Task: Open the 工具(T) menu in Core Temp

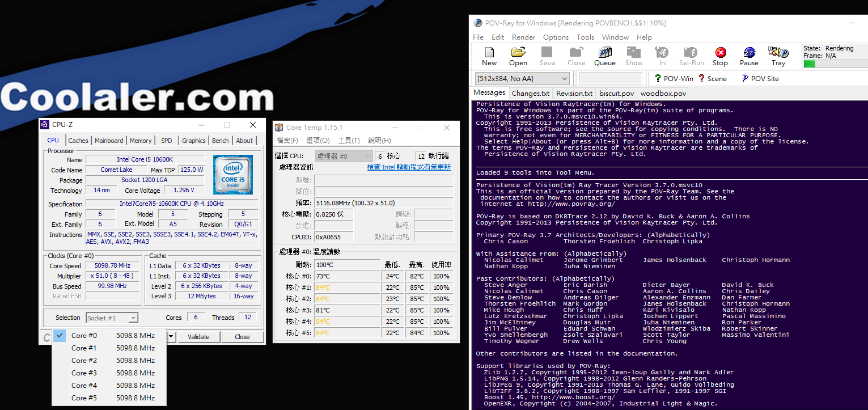Action: coord(349,141)
